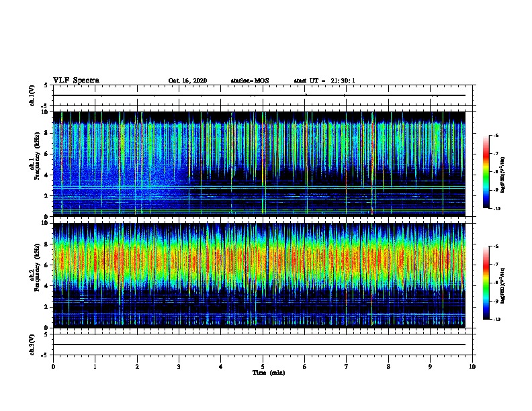
Task: Click inside the ch.2 spectrogram panel
Action: tap(259, 275)
